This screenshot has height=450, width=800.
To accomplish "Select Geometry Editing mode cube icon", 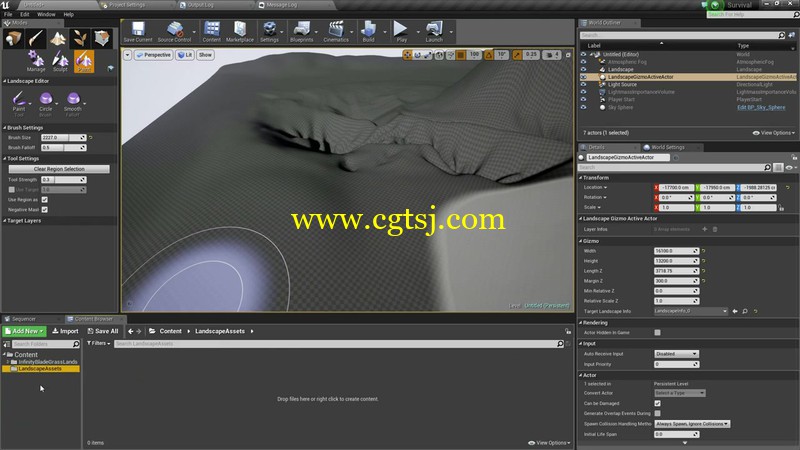I will coord(102,39).
